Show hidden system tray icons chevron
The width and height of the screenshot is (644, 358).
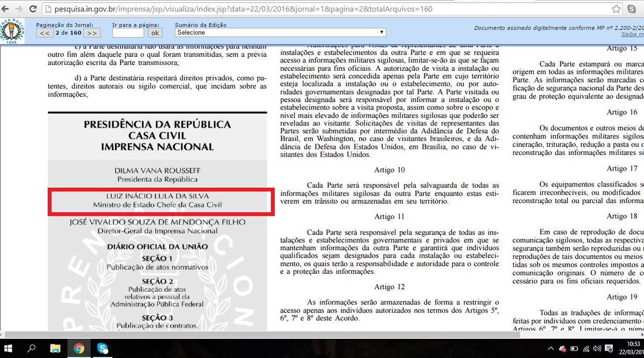tap(550, 349)
